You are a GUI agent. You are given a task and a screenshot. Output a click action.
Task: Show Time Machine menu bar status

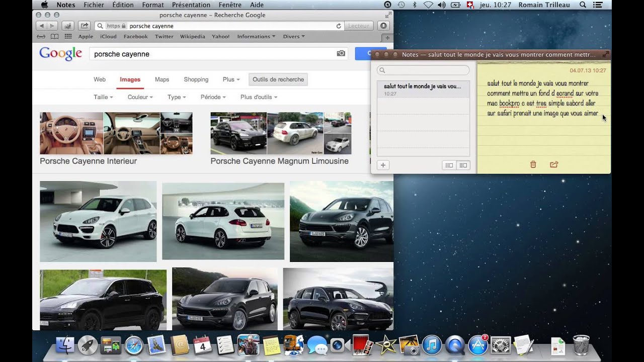click(401, 5)
